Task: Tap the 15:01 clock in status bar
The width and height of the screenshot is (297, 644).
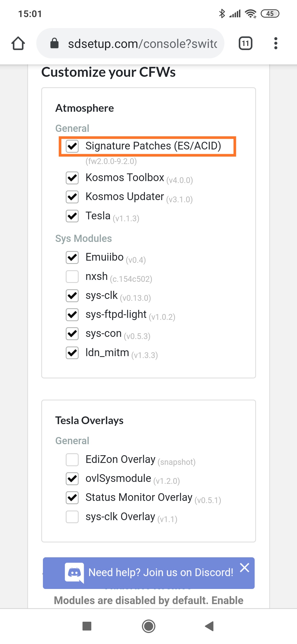Action: [x=30, y=14]
